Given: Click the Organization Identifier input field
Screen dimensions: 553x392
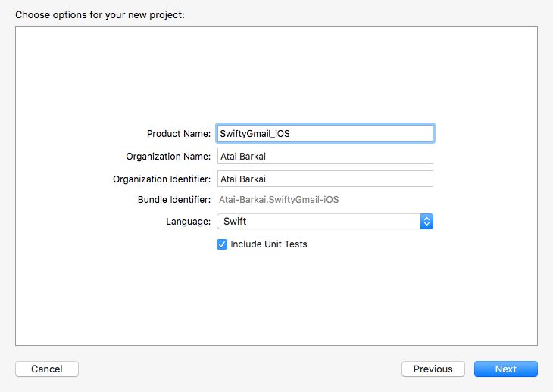Looking at the screenshot, I should click(325, 179).
